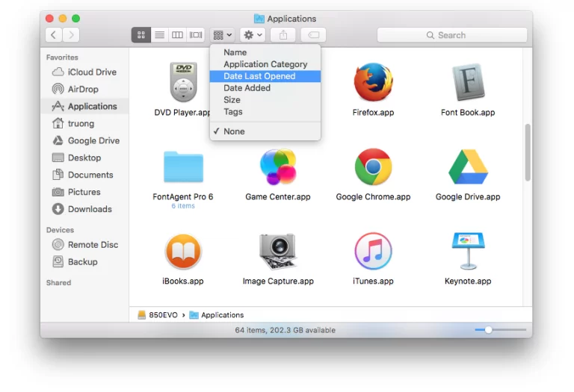Arrange by Name

tap(265, 52)
